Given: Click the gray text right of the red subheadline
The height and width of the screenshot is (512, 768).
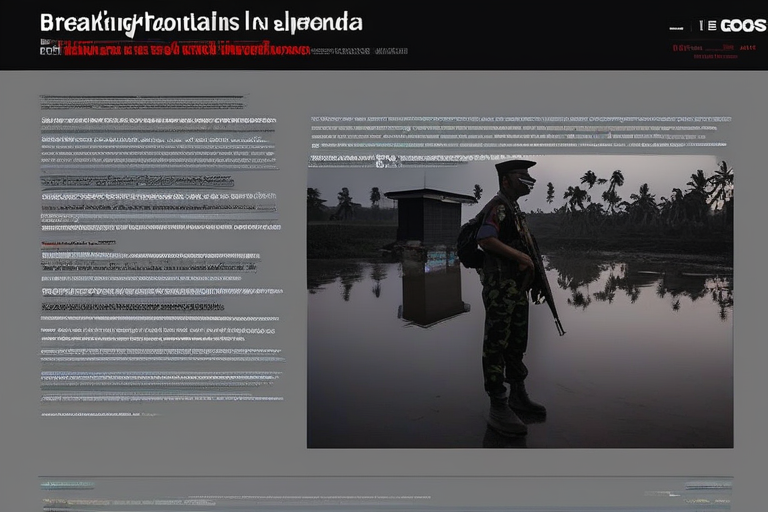Looking at the screenshot, I should (x=360, y=49).
